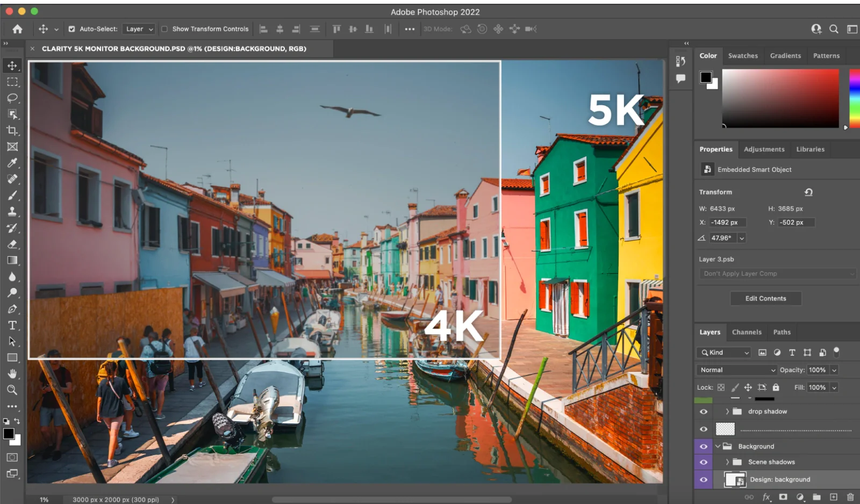This screenshot has height=504, width=860.
Task: Open the Auto-Select Layer dropdown
Action: click(x=139, y=29)
